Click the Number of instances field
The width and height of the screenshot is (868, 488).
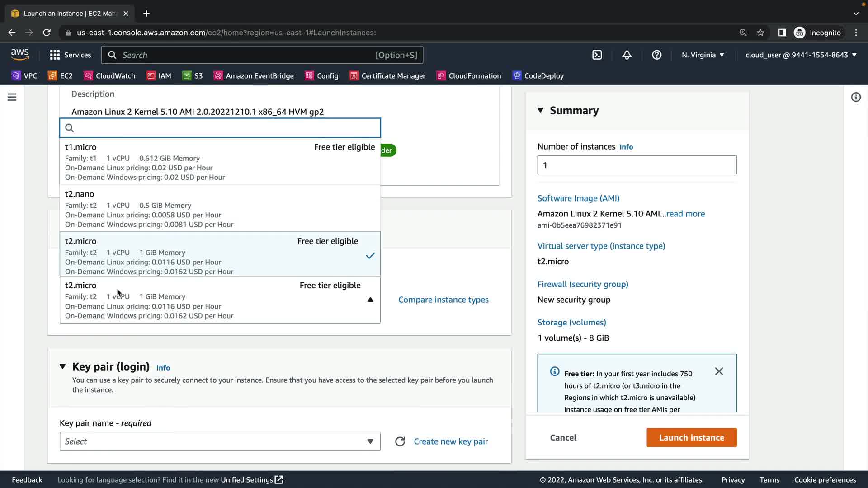pos(637,165)
